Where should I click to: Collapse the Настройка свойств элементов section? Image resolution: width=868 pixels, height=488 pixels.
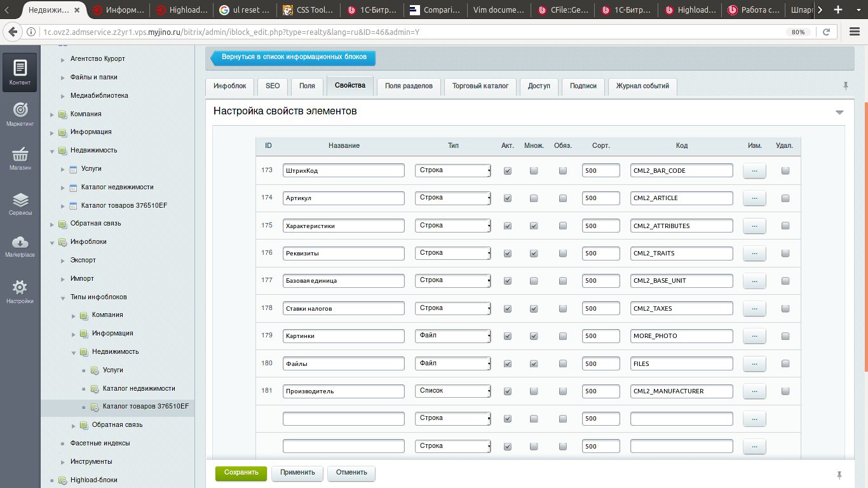click(x=839, y=112)
